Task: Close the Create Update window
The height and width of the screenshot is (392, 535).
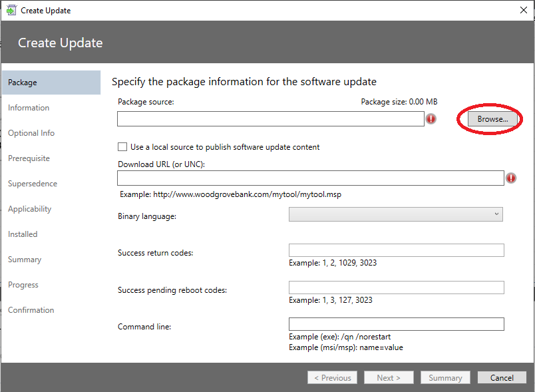Action: [x=524, y=10]
